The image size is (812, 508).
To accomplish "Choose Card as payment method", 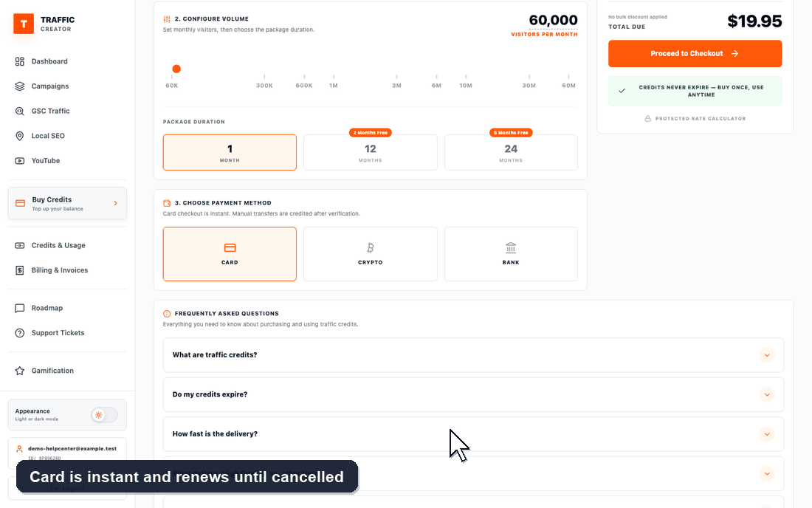I will [x=230, y=254].
